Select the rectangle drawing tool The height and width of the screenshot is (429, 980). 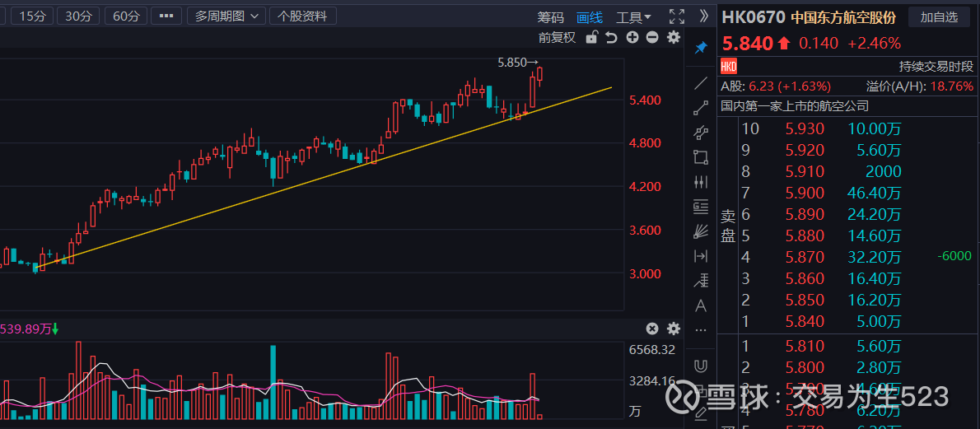pos(701,156)
